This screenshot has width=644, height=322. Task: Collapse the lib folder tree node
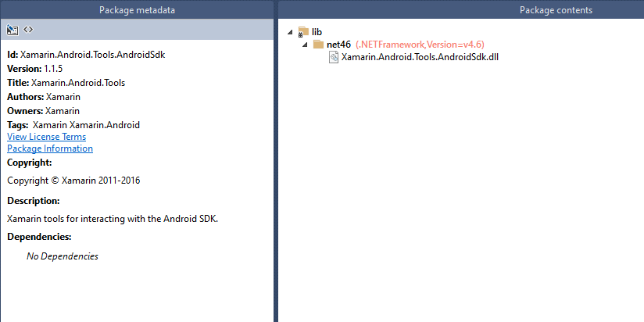tap(291, 31)
